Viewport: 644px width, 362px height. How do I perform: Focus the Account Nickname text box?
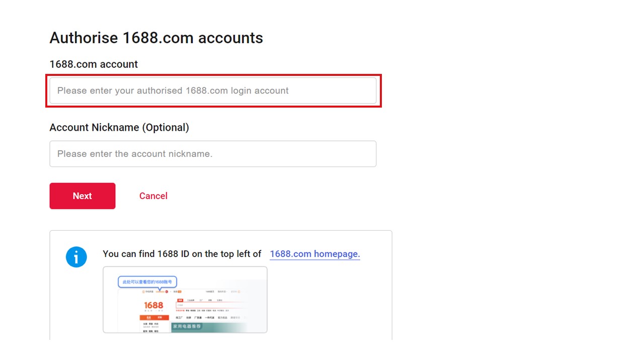pyautogui.click(x=213, y=154)
